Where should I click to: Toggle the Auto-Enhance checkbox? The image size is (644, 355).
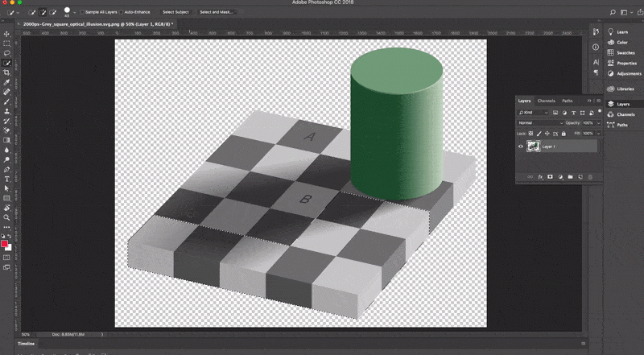click(121, 13)
